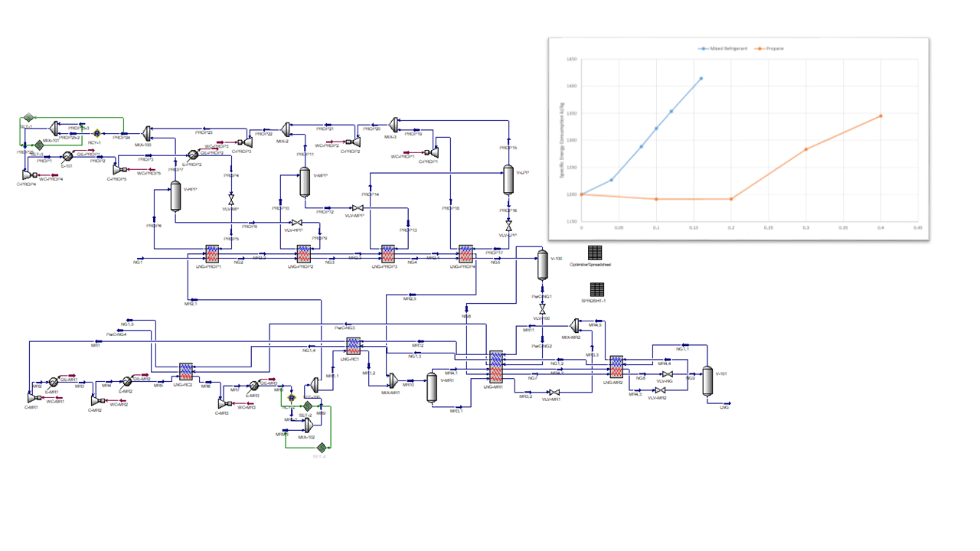980x551 pixels.
Task: Select the E-101 cooler
Action: pyautogui.click(x=67, y=155)
